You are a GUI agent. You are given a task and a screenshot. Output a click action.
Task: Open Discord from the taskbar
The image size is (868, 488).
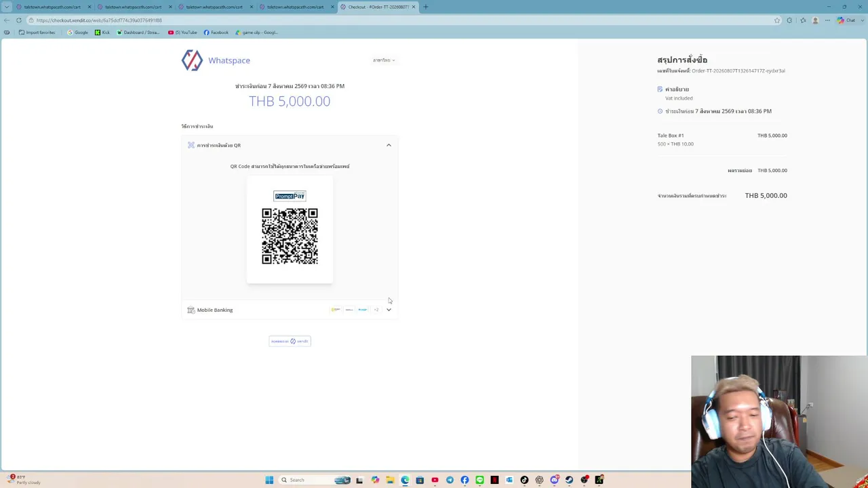(554, 480)
